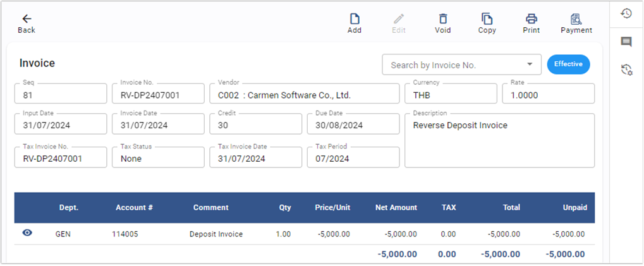Click the eye icon on GEN row
Viewport: 644px width, 266px height.
[x=27, y=233]
